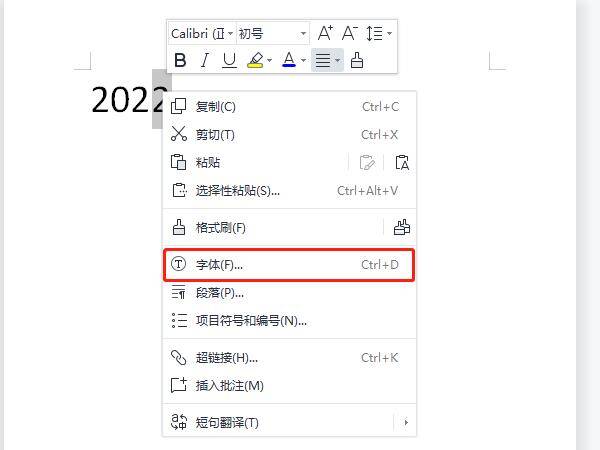The height and width of the screenshot is (450, 600).
Task: Click the font color A icon
Action: pyautogui.click(x=289, y=60)
